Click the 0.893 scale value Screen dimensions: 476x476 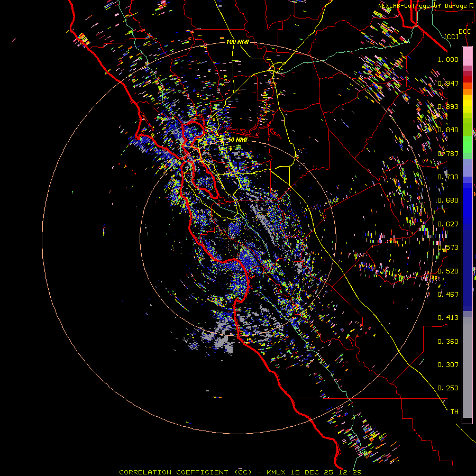[448, 106]
